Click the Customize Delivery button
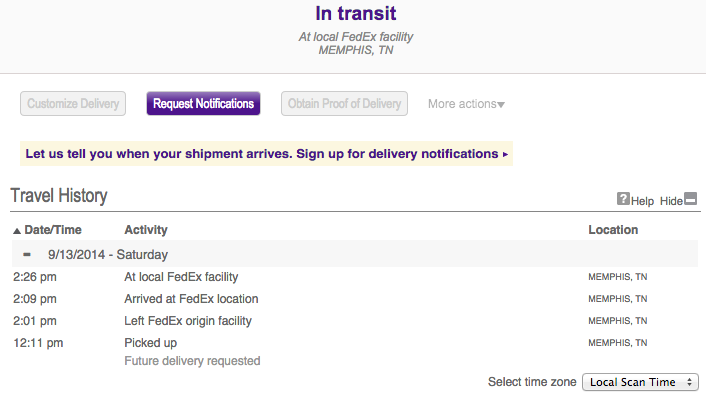The height and width of the screenshot is (408, 706). tap(73, 104)
